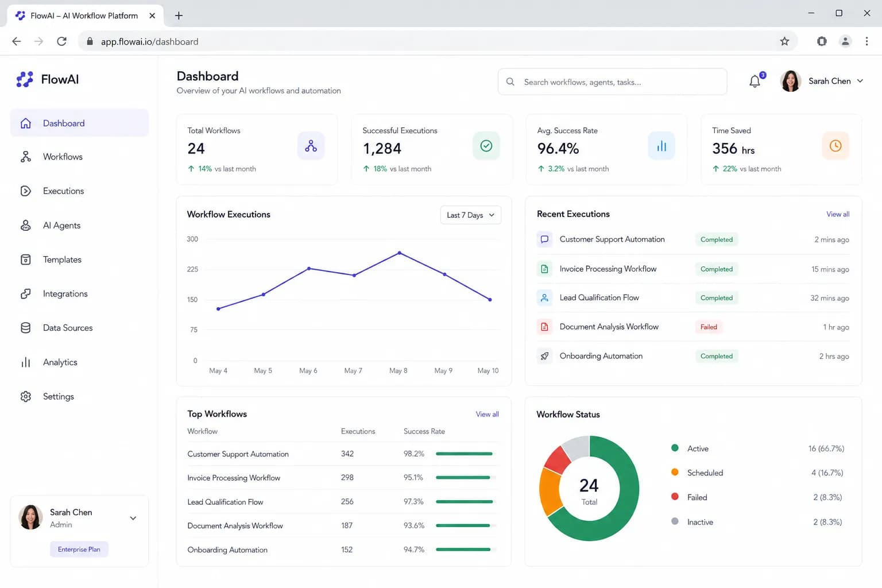This screenshot has height=588, width=882.
Task: Click the Enterprise Plan badge
Action: 79,550
